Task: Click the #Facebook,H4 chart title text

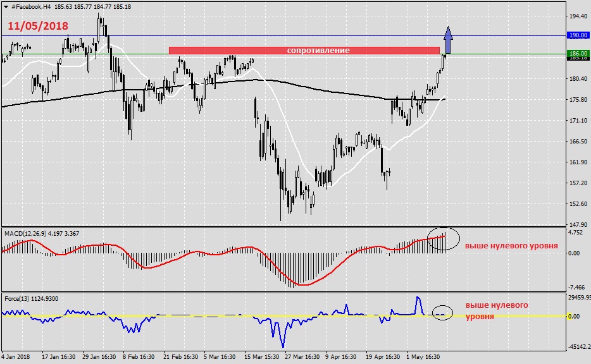Action: (x=30, y=6)
